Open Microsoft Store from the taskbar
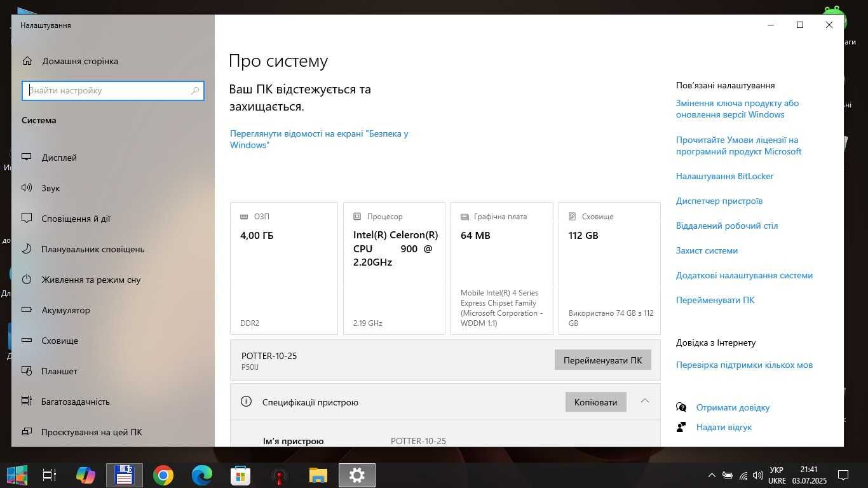This screenshot has height=488, width=868. 241,475
